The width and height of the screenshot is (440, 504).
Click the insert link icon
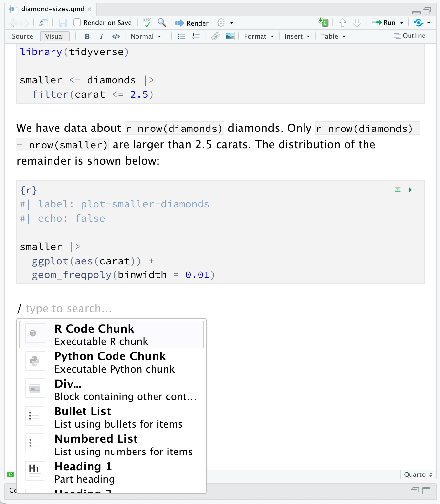click(215, 36)
